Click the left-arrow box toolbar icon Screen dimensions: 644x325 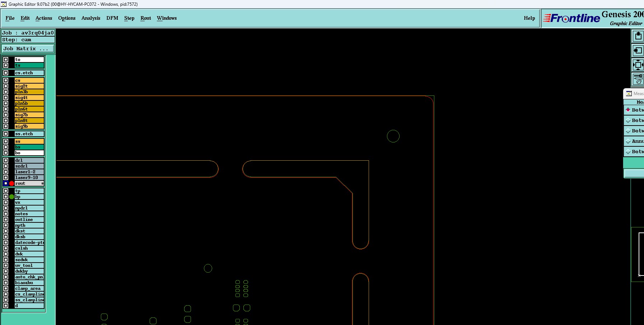pyautogui.click(x=638, y=51)
